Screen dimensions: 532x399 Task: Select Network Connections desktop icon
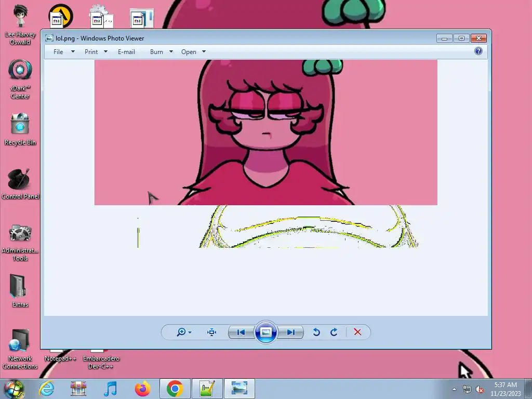click(x=20, y=350)
